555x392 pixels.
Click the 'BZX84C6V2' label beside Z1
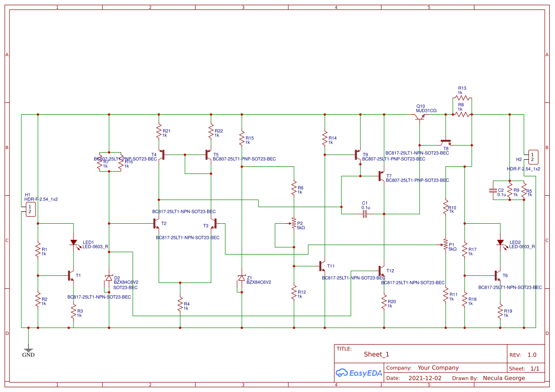259,282
